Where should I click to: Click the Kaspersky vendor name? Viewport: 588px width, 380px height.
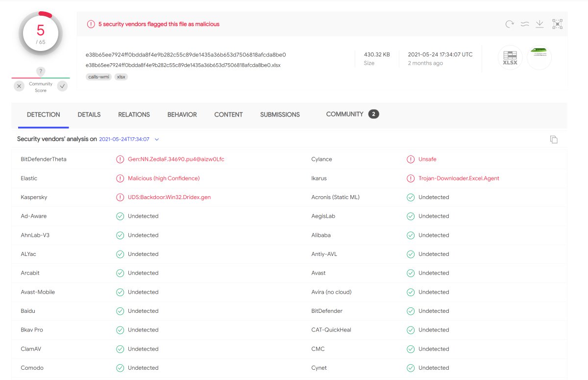click(34, 197)
